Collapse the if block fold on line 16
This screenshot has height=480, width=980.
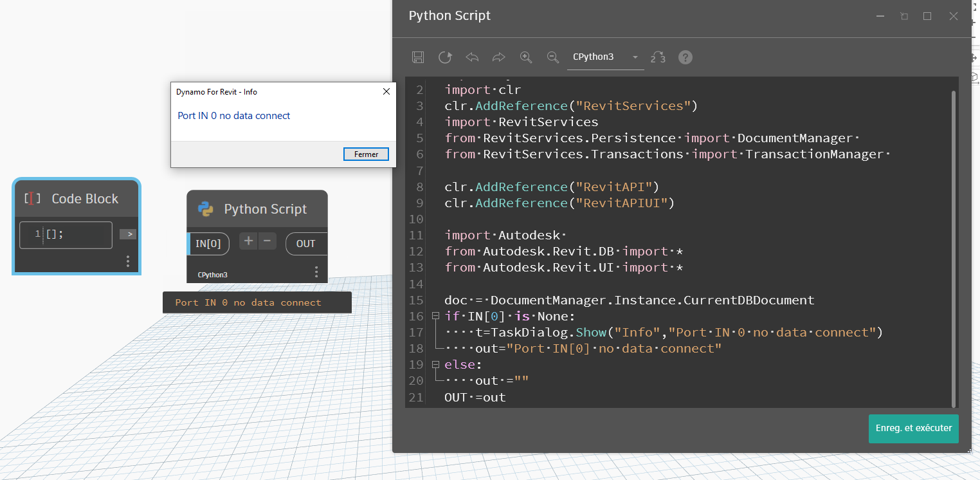click(x=435, y=316)
